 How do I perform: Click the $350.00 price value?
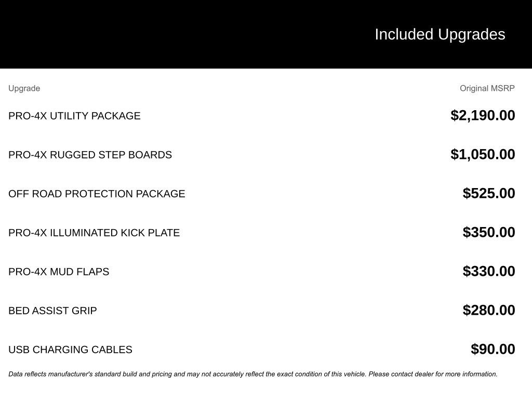tap(488, 232)
